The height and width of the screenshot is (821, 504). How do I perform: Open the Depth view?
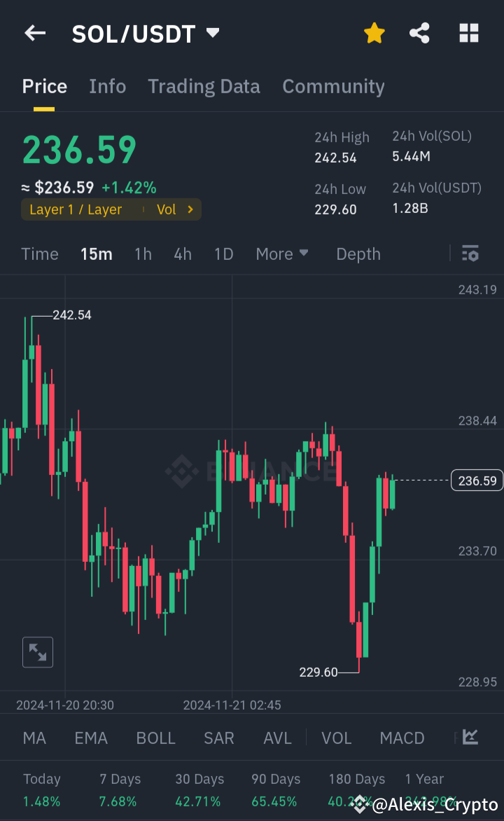358,254
